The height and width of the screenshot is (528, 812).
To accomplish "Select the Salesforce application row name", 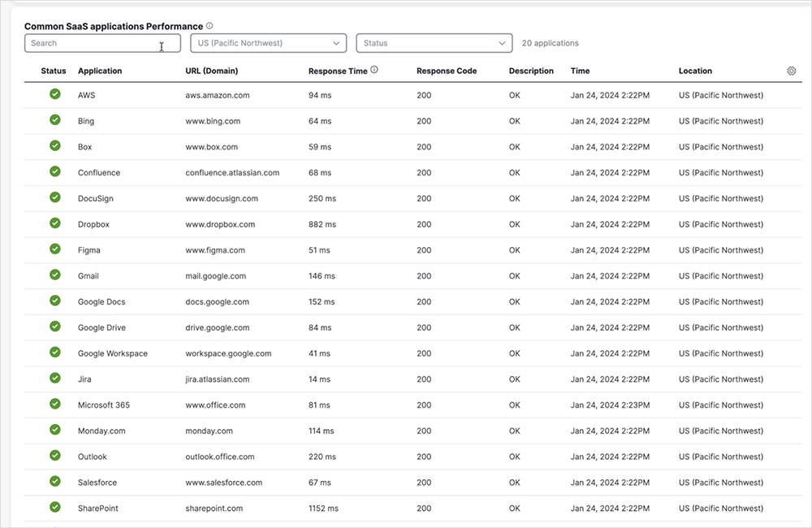I will [97, 483].
